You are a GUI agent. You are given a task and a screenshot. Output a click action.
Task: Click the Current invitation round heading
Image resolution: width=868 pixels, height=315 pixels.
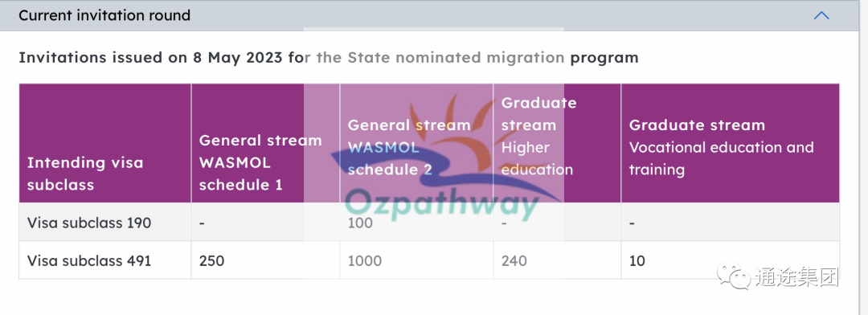104,15
